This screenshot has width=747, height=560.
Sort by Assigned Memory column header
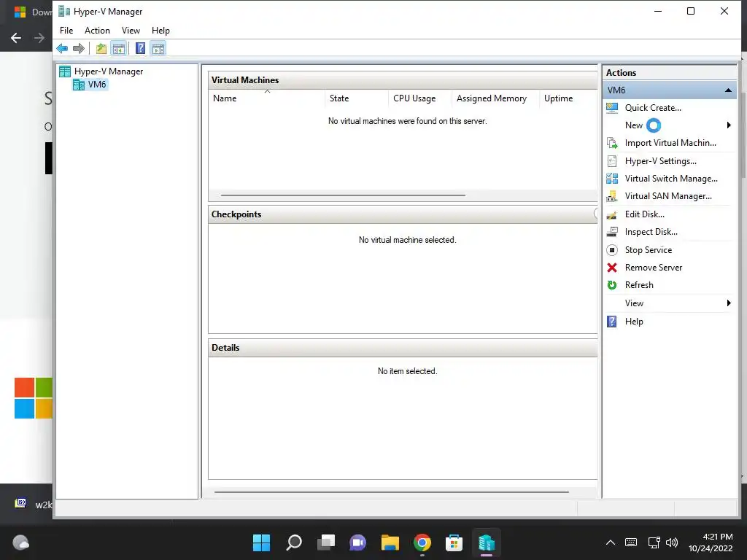(495, 98)
